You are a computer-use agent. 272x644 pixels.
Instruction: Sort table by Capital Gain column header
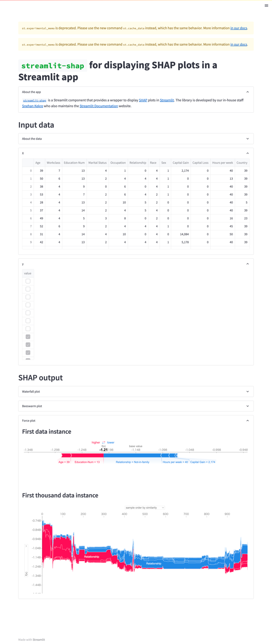point(180,163)
